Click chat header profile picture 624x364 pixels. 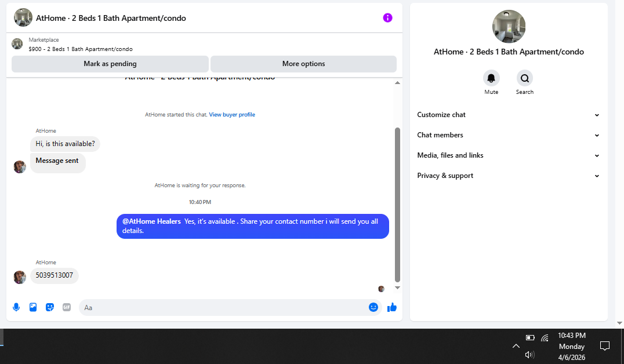coord(23,17)
